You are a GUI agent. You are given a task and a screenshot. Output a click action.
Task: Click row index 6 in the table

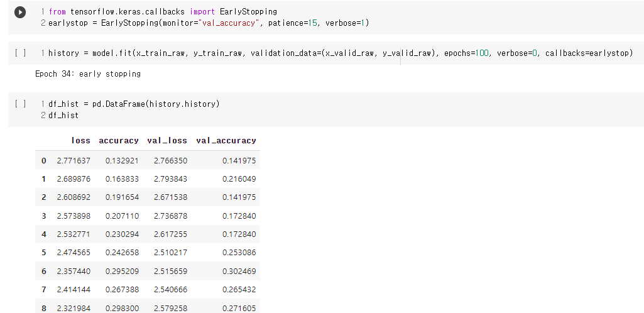(x=44, y=271)
